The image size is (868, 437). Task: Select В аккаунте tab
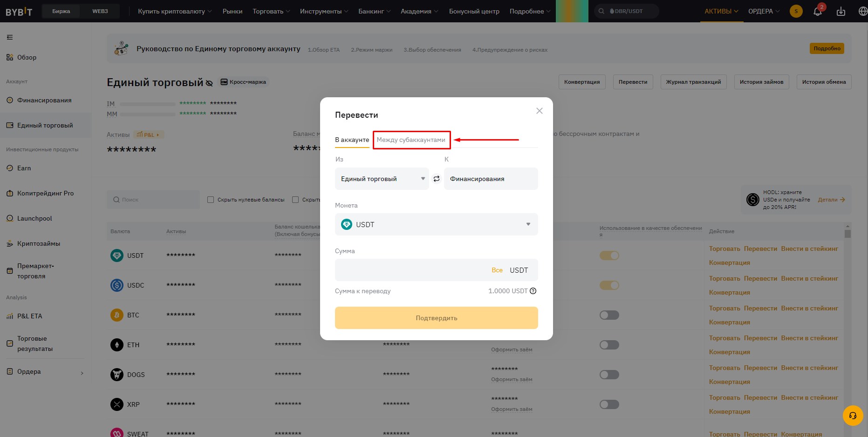click(352, 140)
